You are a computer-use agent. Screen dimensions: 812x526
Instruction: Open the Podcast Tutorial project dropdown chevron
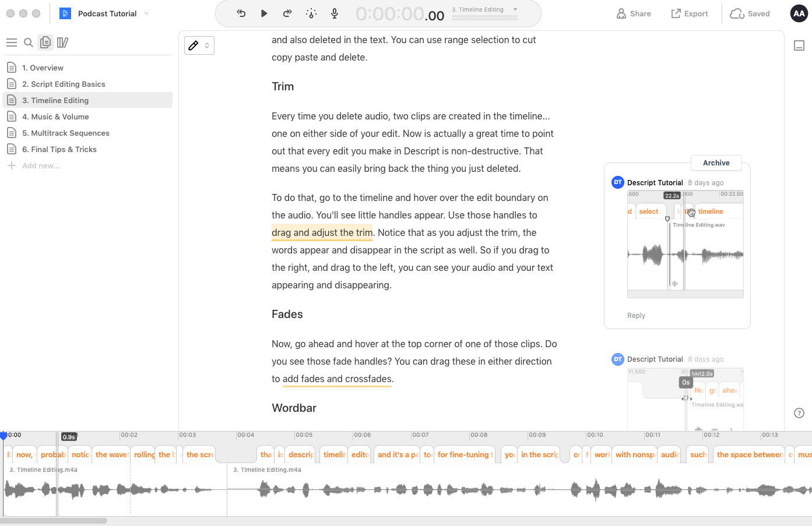coord(146,13)
